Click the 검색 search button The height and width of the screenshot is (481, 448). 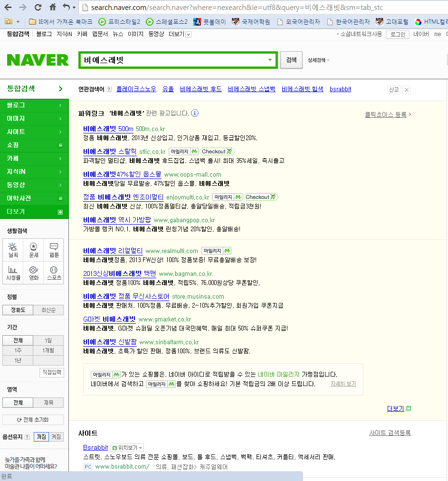[x=291, y=60]
